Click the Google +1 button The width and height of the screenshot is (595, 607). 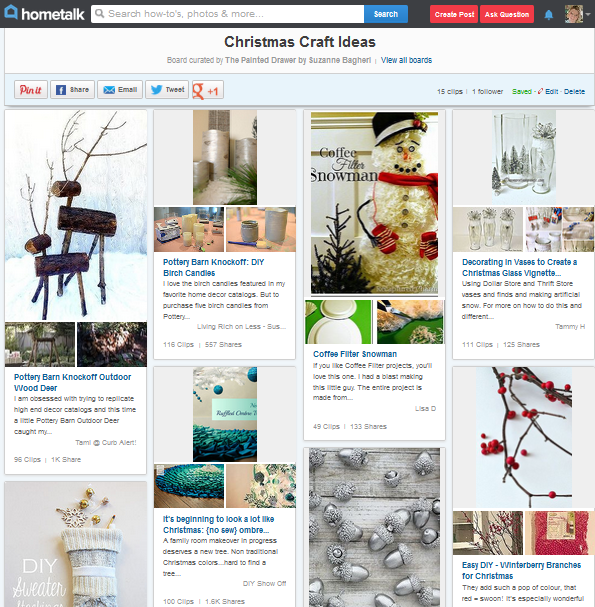207,90
